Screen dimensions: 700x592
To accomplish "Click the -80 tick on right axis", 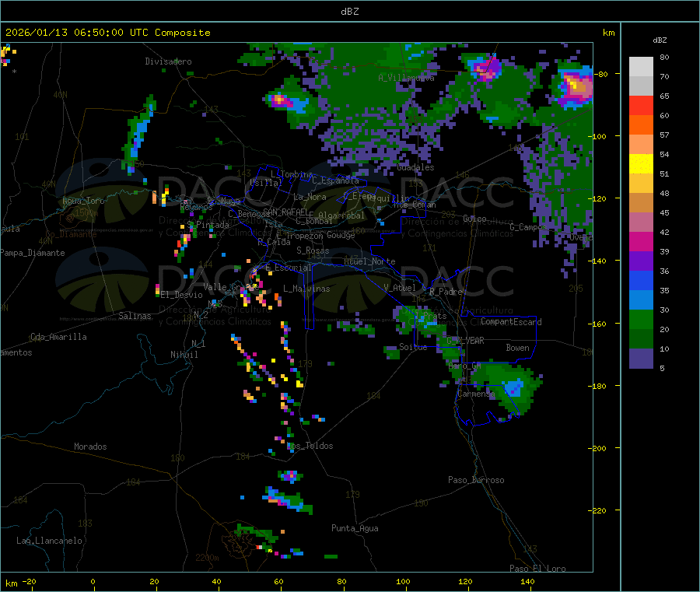I will click(x=601, y=74).
